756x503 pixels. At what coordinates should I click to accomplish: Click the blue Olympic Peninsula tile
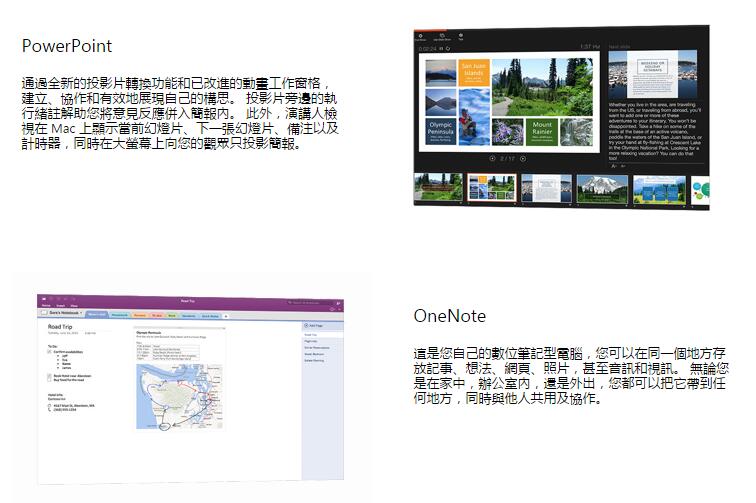tap(440, 131)
